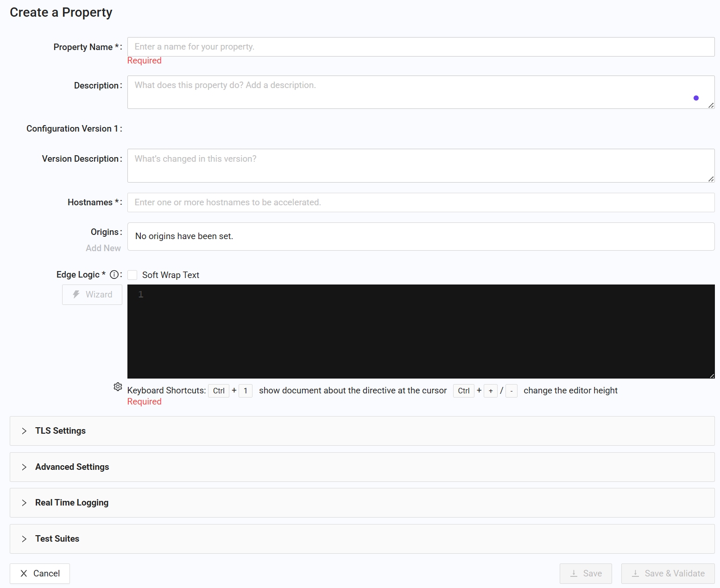Click Add New origins link
Screen dimensions: 720x588
click(103, 248)
